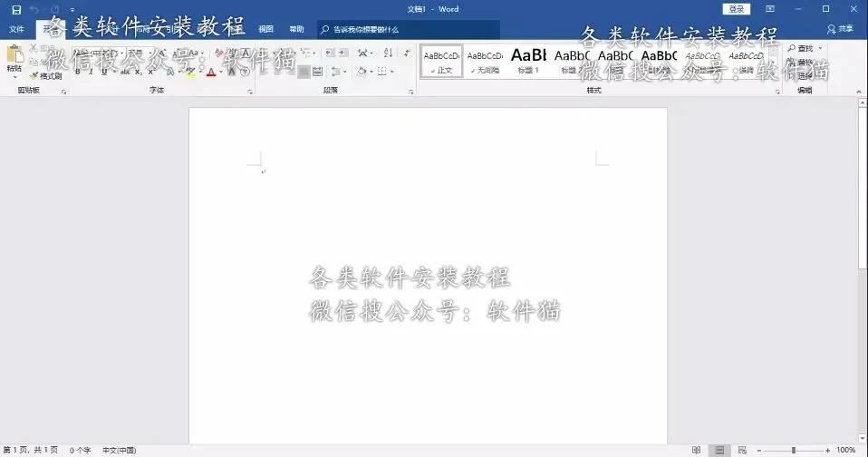Screen dimensions: 868x457
Task: Open the font group dialog launcher
Action: tap(250, 92)
